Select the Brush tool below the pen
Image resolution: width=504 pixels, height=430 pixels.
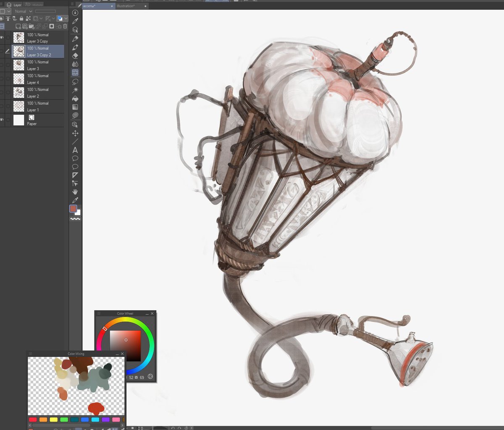point(75,47)
